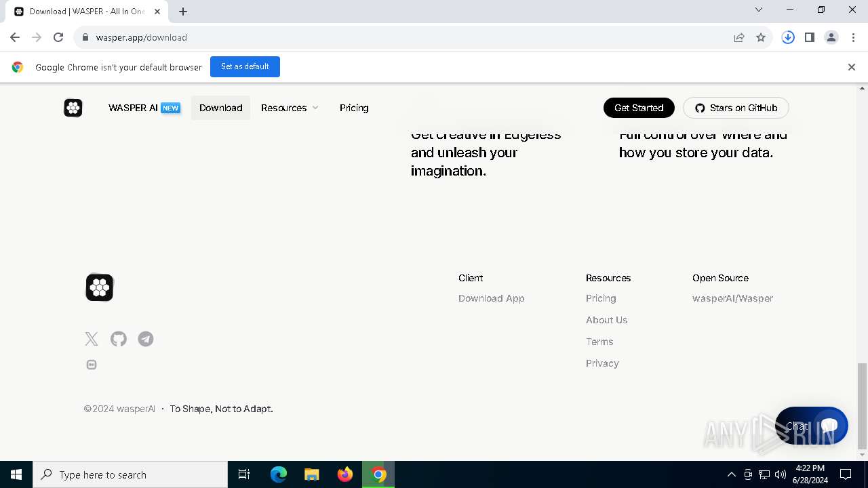
Task: Open the wasperAI/Wasper repository link
Action: pyautogui.click(x=732, y=298)
